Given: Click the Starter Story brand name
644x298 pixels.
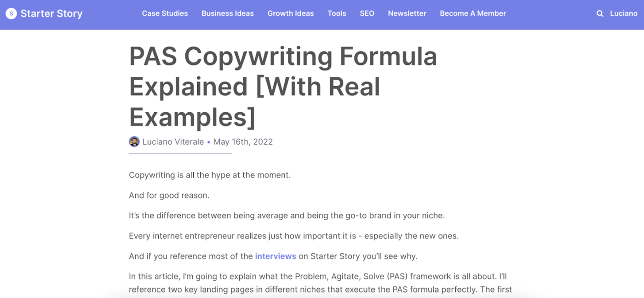Looking at the screenshot, I should coord(52,14).
